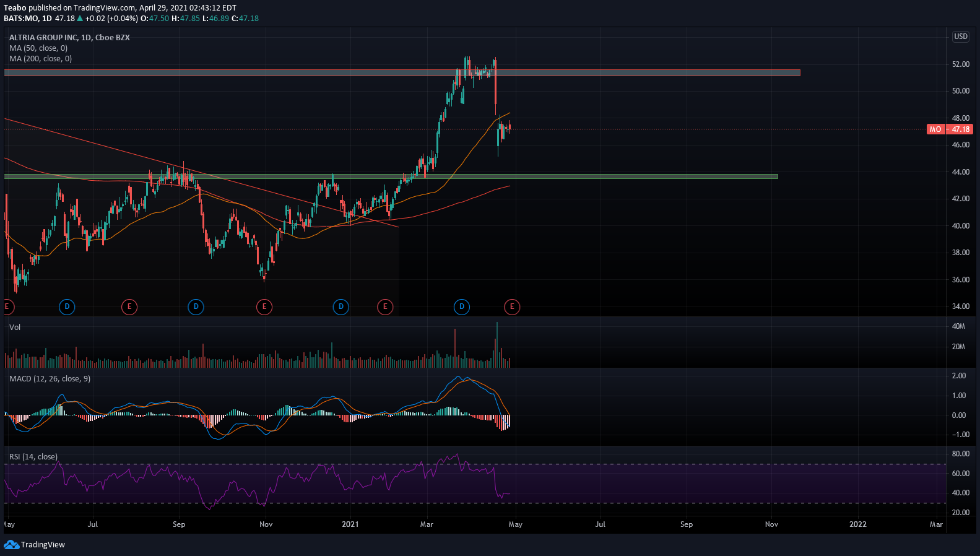
Task: Select the red resistance zone rectangle
Action: tap(402, 72)
